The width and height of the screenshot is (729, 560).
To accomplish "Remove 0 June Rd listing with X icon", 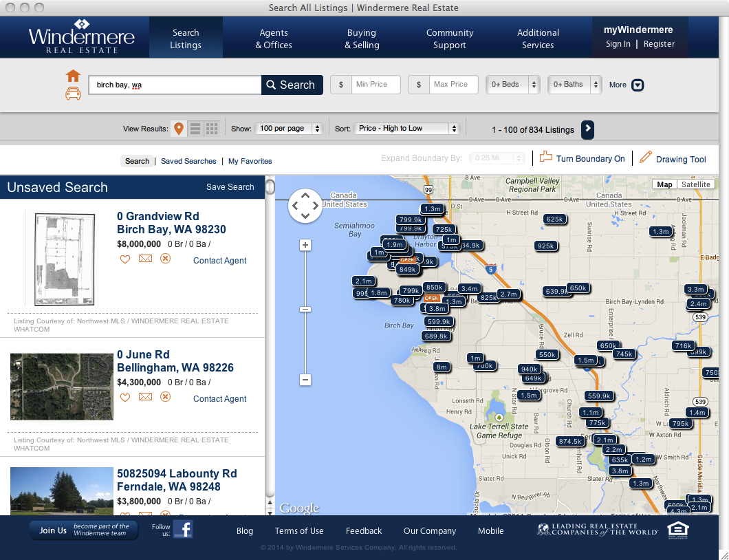I will pyautogui.click(x=165, y=397).
